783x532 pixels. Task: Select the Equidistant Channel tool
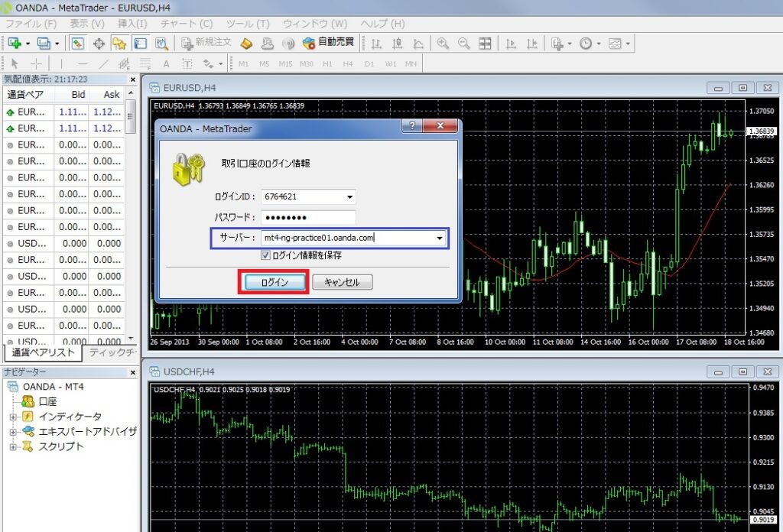124,64
